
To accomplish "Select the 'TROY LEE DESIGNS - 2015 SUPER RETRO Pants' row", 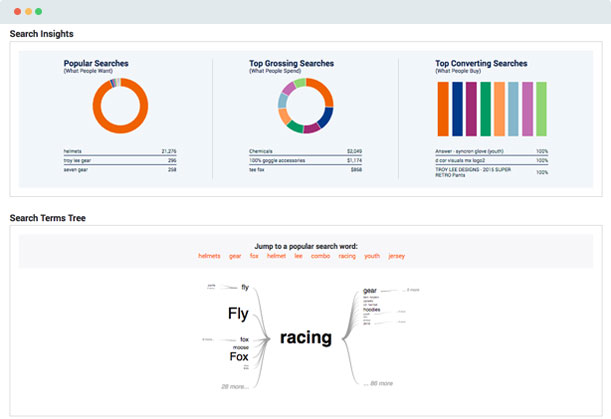I will click(x=491, y=172).
